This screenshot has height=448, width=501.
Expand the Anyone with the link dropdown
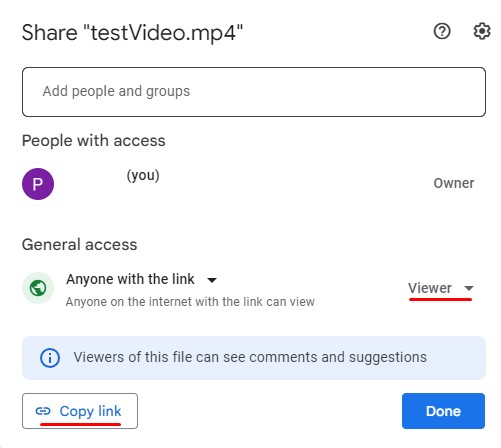(142, 279)
